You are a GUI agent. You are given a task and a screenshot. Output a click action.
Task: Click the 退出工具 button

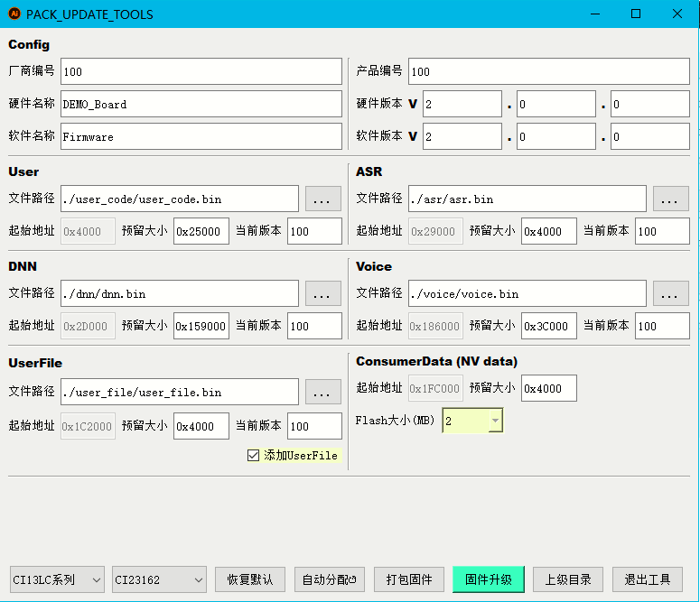click(648, 579)
